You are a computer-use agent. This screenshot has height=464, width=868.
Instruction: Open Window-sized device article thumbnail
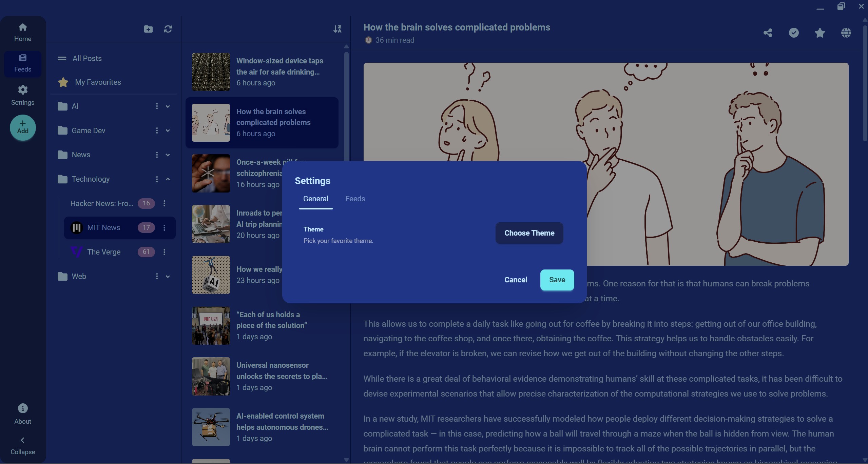click(x=211, y=72)
